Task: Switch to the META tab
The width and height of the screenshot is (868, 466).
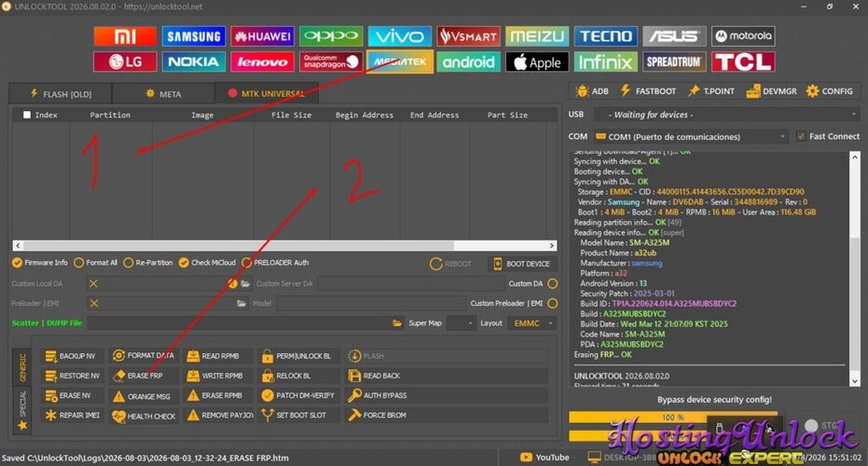Action: click(163, 94)
